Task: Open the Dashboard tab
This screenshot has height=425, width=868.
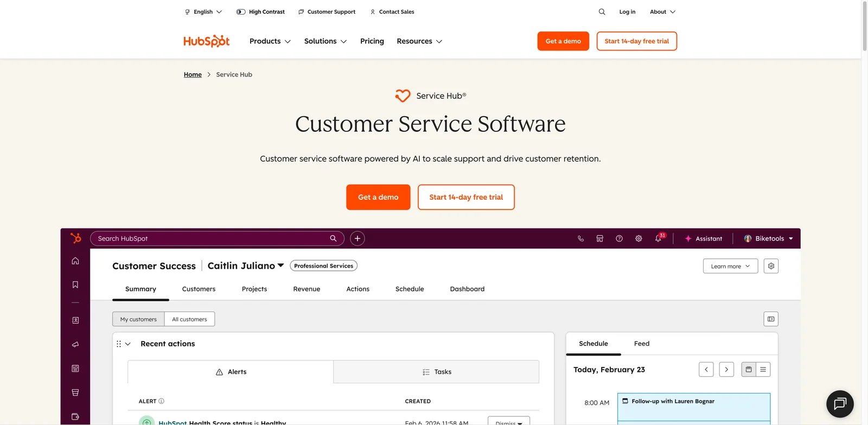Action: (467, 289)
